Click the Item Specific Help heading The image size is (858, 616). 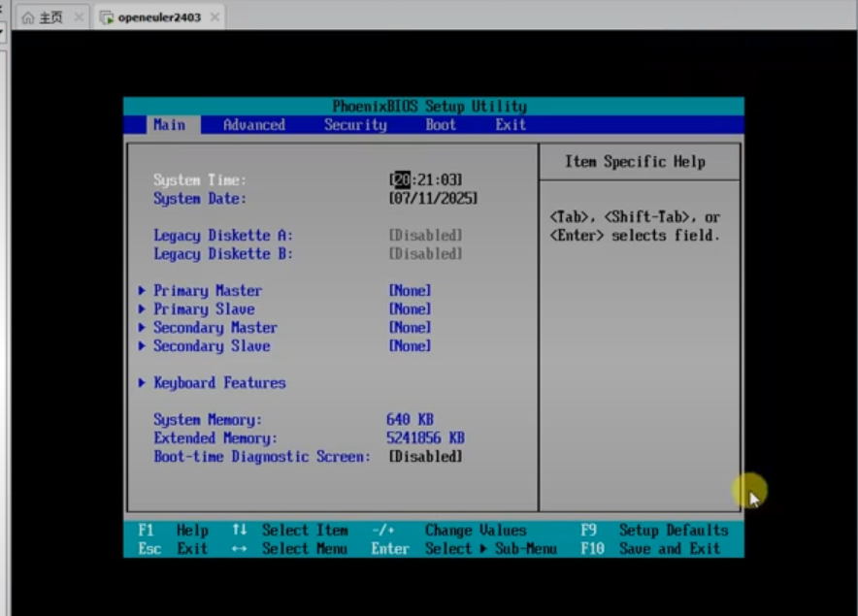pyautogui.click(x=635, y=162)
